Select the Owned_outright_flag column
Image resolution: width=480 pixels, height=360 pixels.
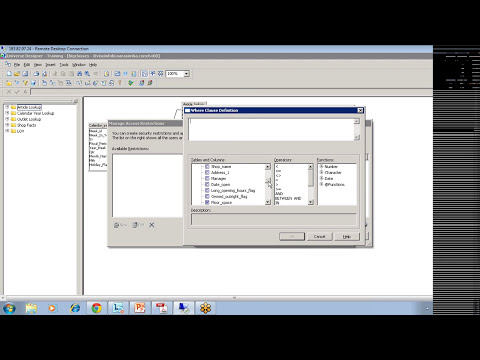(229, 196)
